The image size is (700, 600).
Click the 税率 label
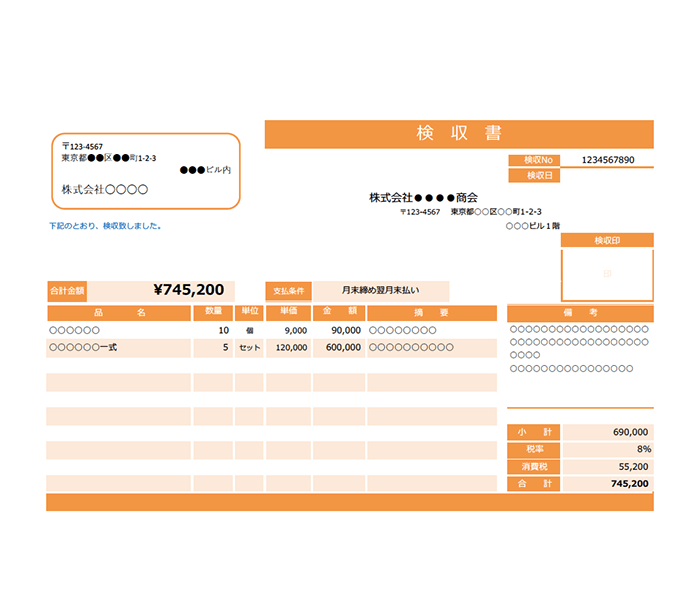coord(534,449)
